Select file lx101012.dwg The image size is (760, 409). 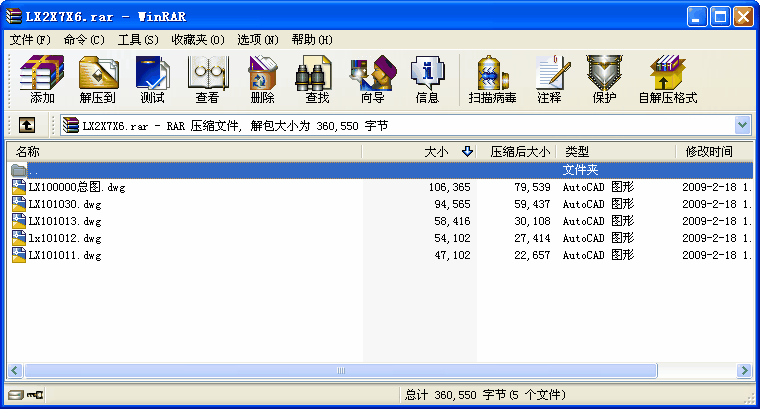click(65, 238)
